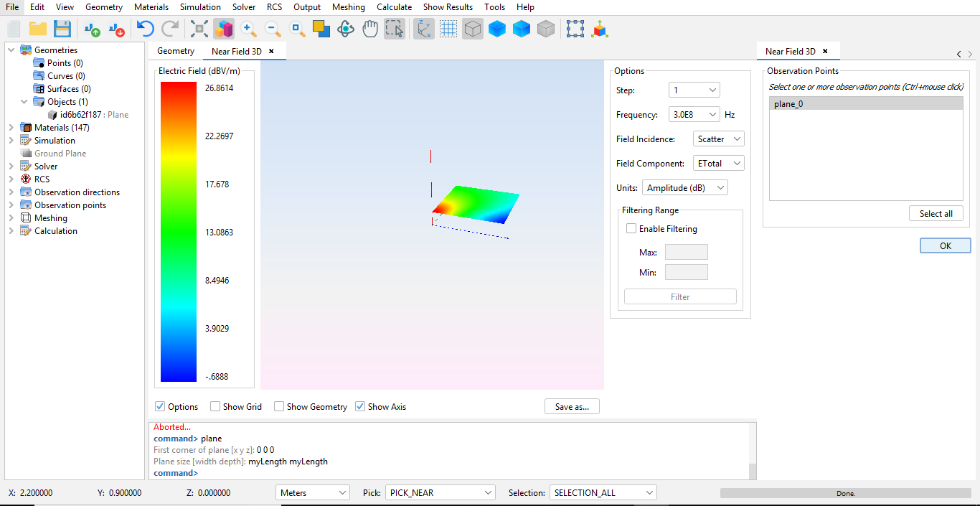Toggle the grid display toolbar icon
Image resolution: width=980 pixels, height=506 pixels.
[x=448, y=29]
